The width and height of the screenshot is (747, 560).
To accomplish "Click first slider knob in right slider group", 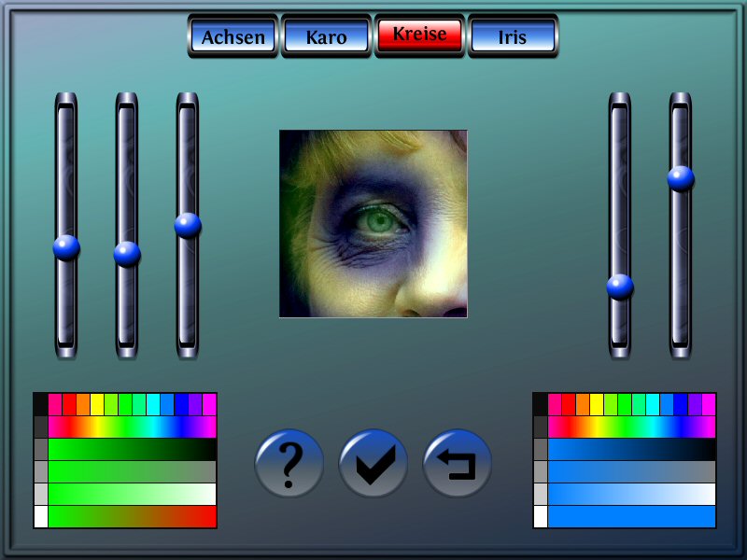I will click(620, 287).
